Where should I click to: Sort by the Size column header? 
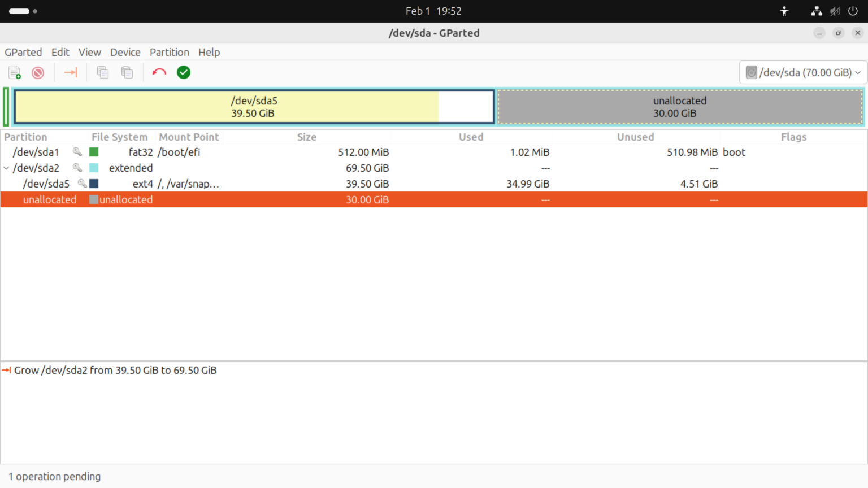(x=307, y=137)
